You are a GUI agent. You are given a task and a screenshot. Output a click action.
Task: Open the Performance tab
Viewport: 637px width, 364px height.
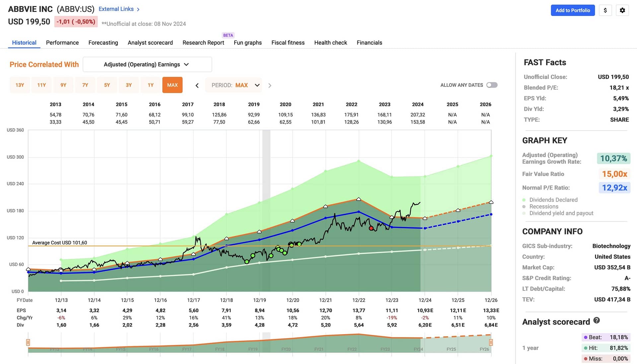(x=62, y=42)
